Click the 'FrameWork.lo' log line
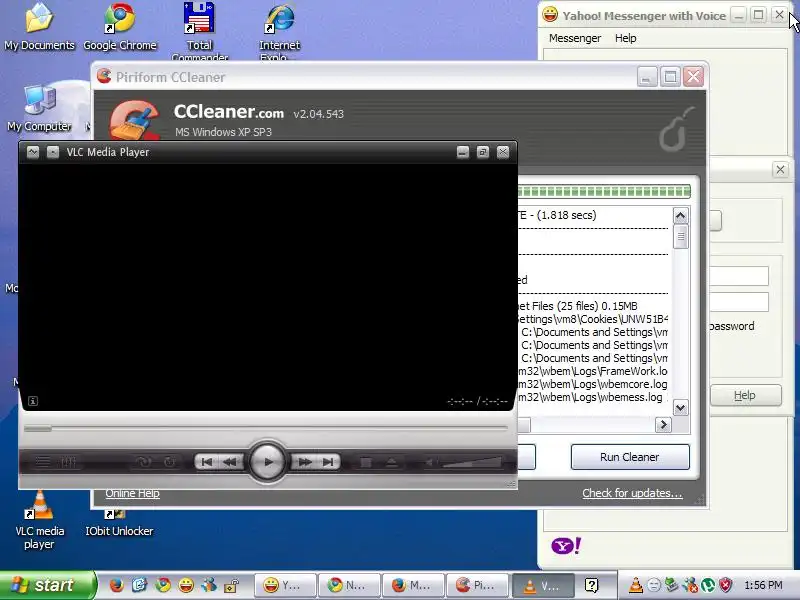This screenshot has height=600, width=800. click(592, 371)
